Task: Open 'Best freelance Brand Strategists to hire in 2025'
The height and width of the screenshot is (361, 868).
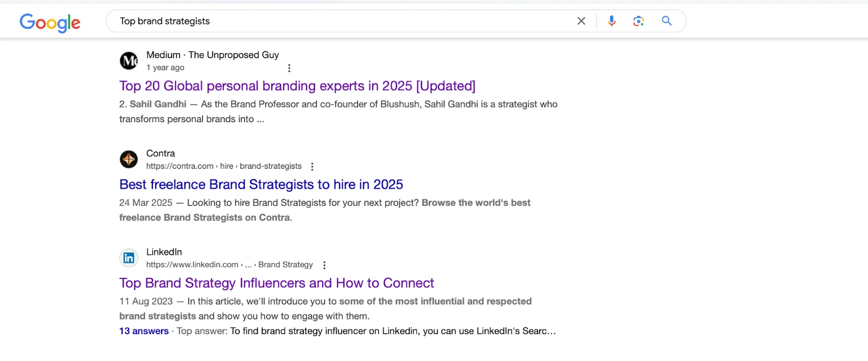Action: pos(261,185)
